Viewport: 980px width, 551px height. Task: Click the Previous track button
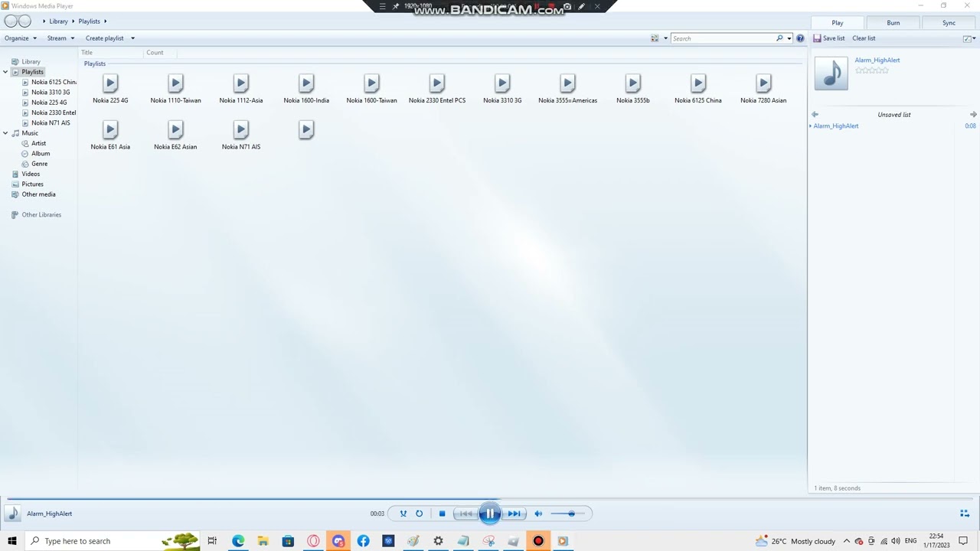465,514
